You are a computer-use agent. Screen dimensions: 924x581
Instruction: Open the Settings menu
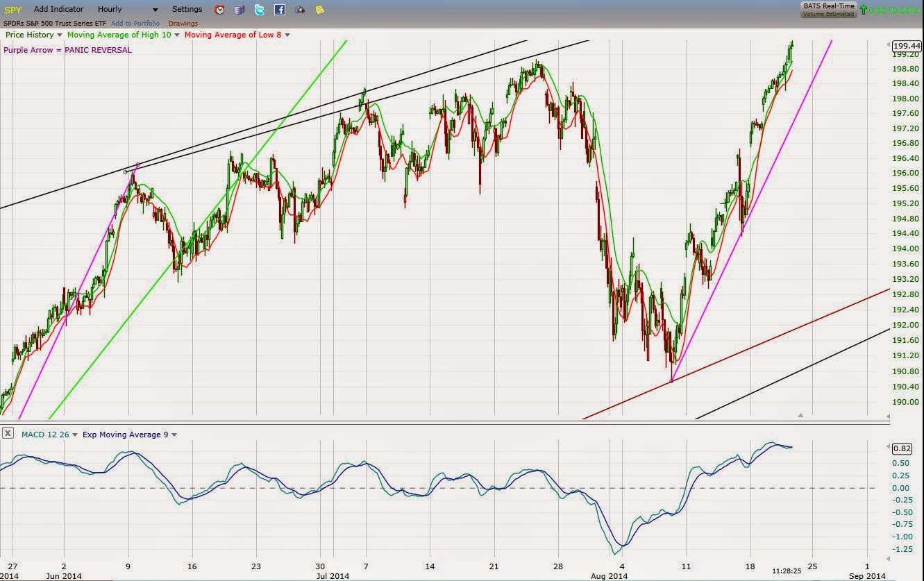pos(187,9)
